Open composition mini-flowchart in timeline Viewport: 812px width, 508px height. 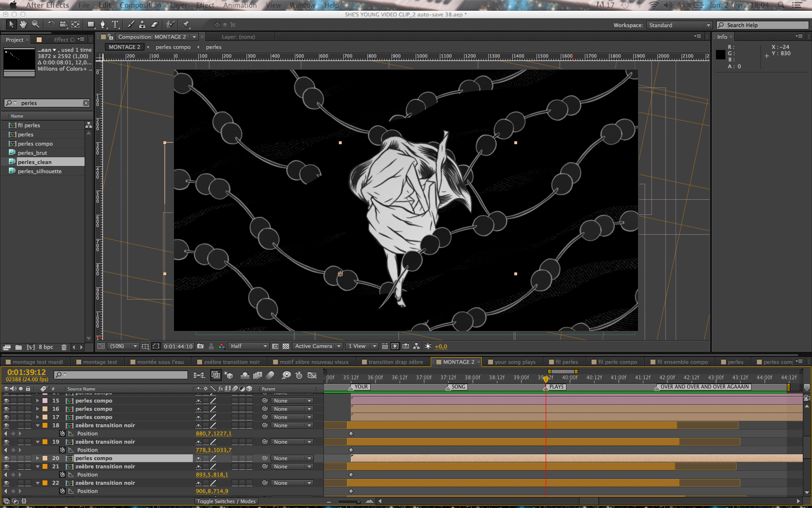199,375
